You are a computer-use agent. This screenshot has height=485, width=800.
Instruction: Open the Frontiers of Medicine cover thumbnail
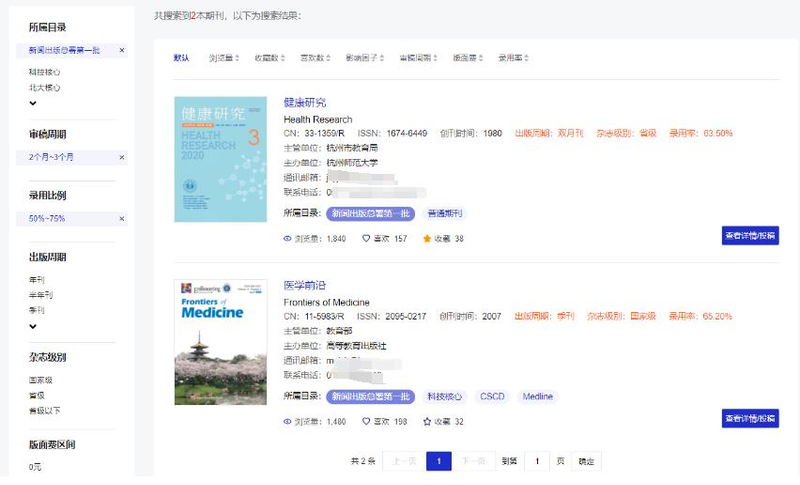coord(220,342)
